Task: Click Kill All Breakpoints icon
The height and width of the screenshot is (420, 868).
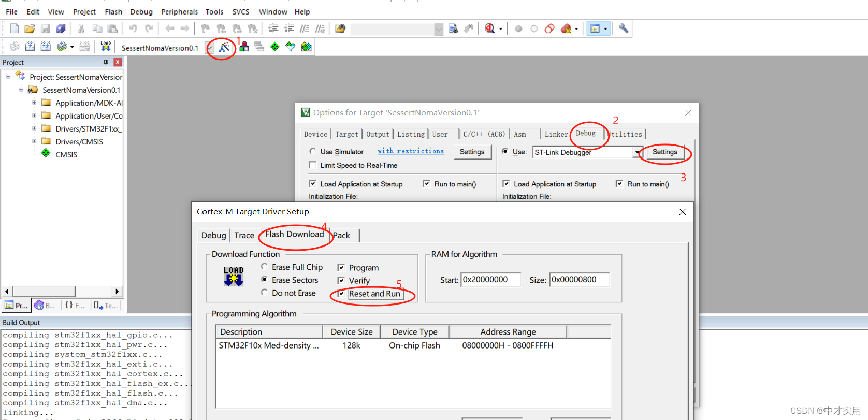Action: pyautogui.click(x=566, y=28)
